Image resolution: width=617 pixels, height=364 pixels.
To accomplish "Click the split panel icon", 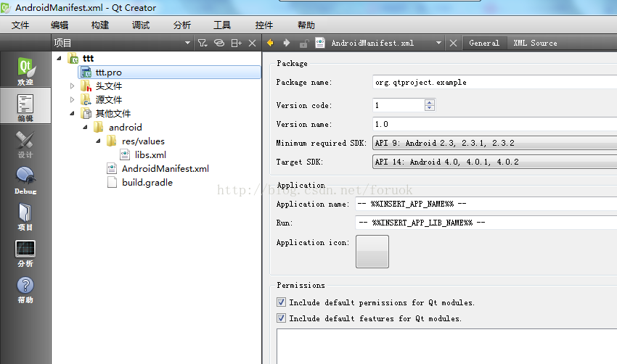I will pyautogui.click(x=236, y=43).
